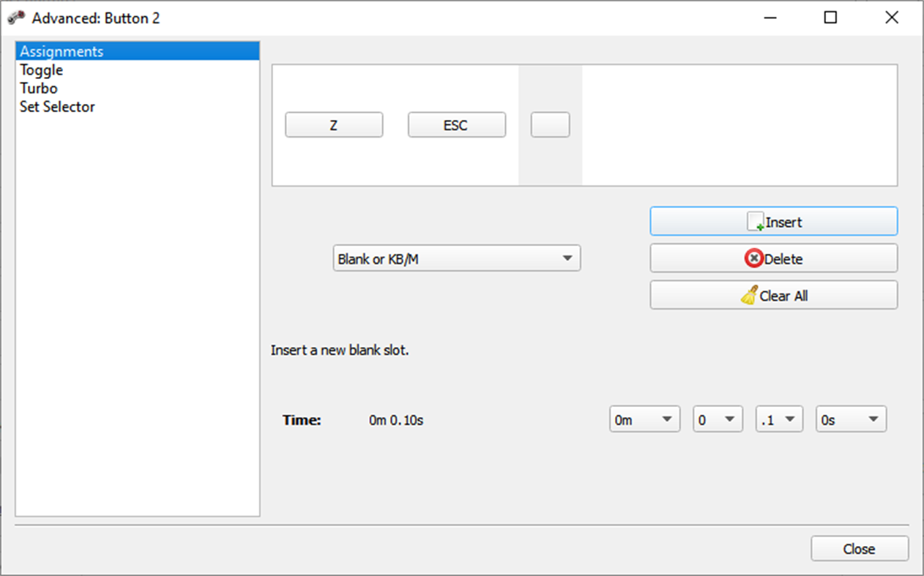Screen dimensions: 924x576
Task: Select the empty blank slot in the sequence
Action: point(550,124)
